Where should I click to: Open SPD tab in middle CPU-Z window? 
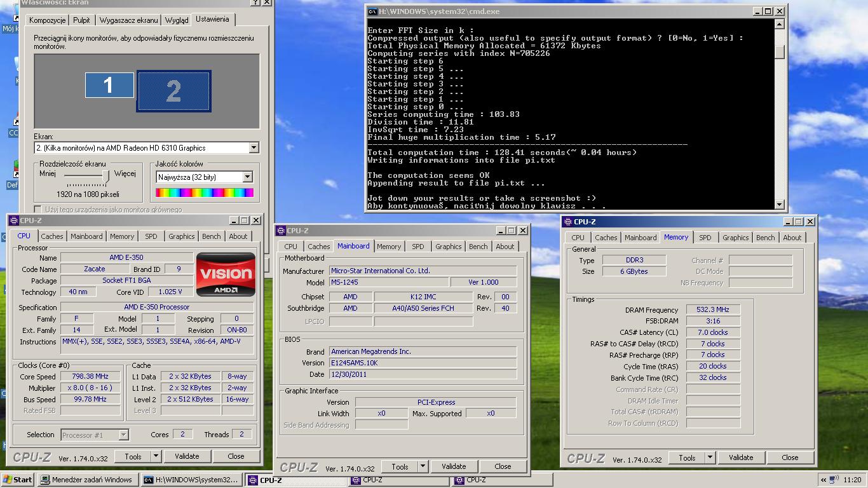(x=418, y=247)
